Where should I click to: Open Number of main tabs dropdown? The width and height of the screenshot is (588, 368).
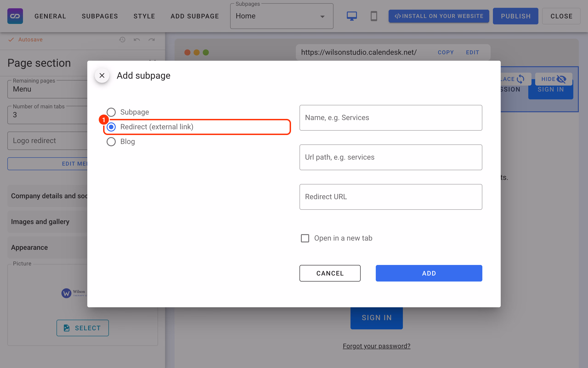(x=47, y=115)
